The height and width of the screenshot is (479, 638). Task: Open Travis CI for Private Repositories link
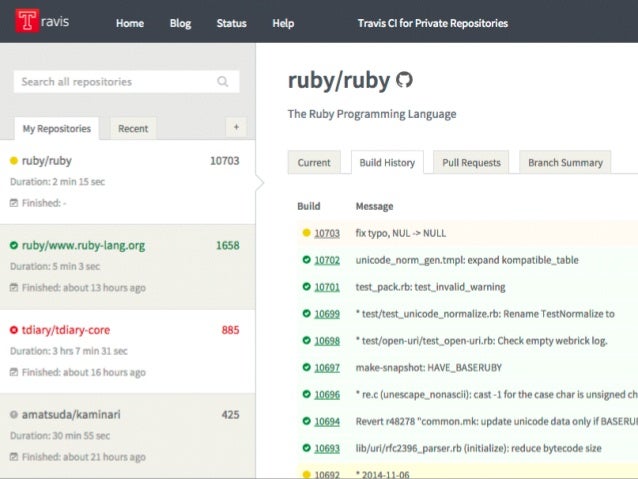coord(433,23)
